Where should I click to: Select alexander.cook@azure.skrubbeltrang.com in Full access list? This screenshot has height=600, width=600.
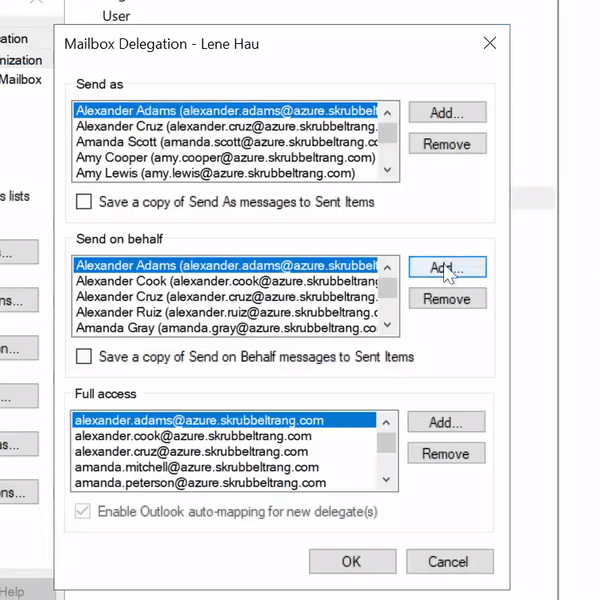click(225, 436)
